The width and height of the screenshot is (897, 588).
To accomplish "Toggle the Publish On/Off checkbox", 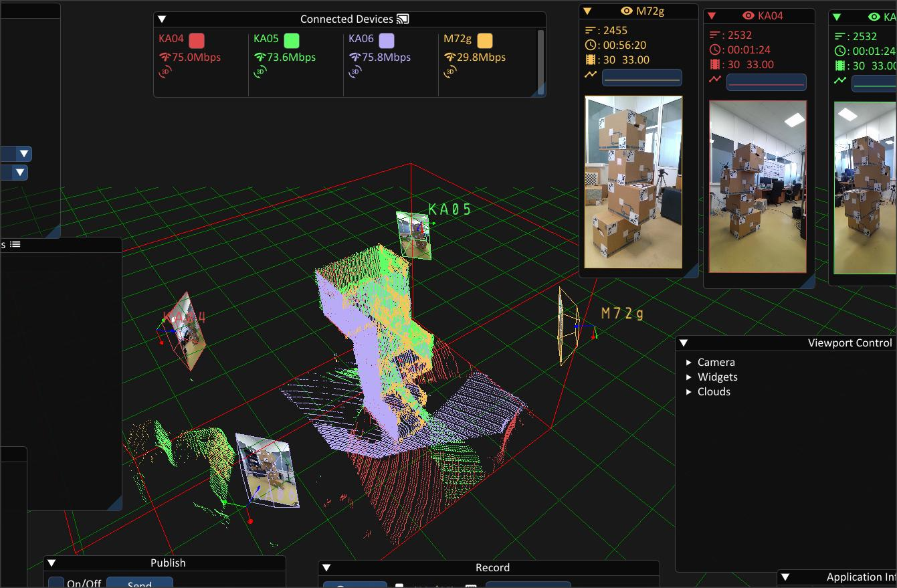I will coord(57,583).
